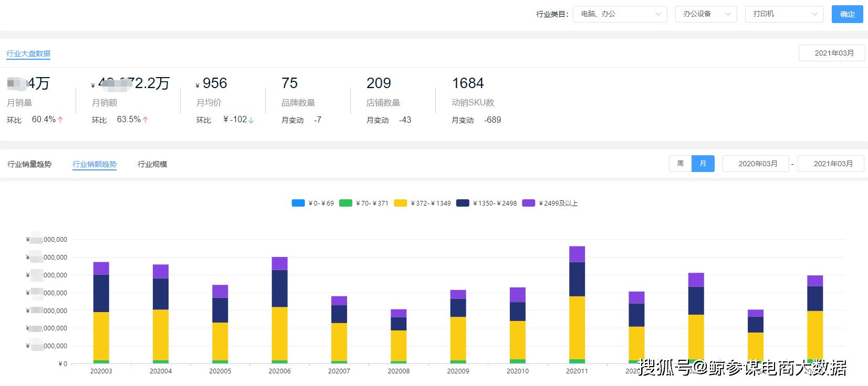Select the 周 weekly view toggle
The image size is (868, 386).
point(681,164)
